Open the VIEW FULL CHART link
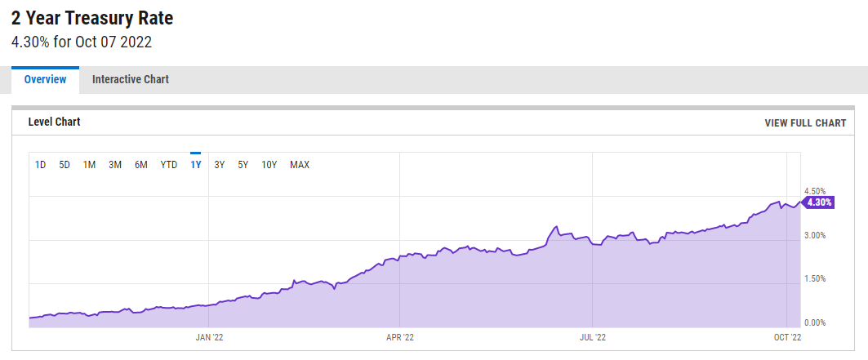Image resolution: width=868 pixels, height=360 pixels. point(805,123)
